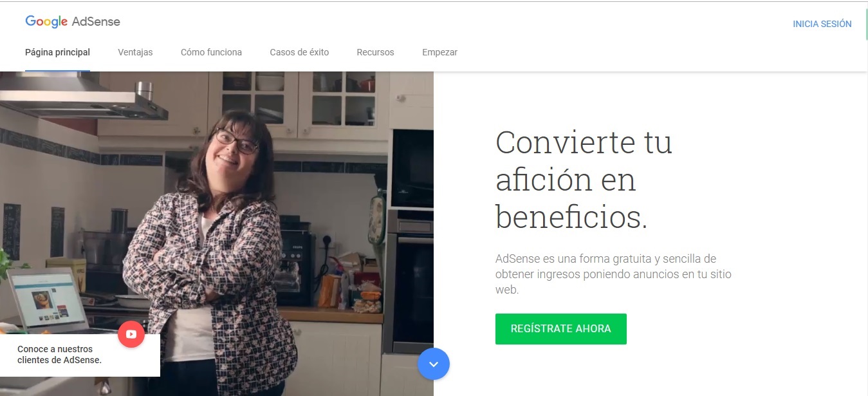Click the Convierte tu afición en beneficios headline
Screen dimensions: 868x396
click(x=584, y=180)
